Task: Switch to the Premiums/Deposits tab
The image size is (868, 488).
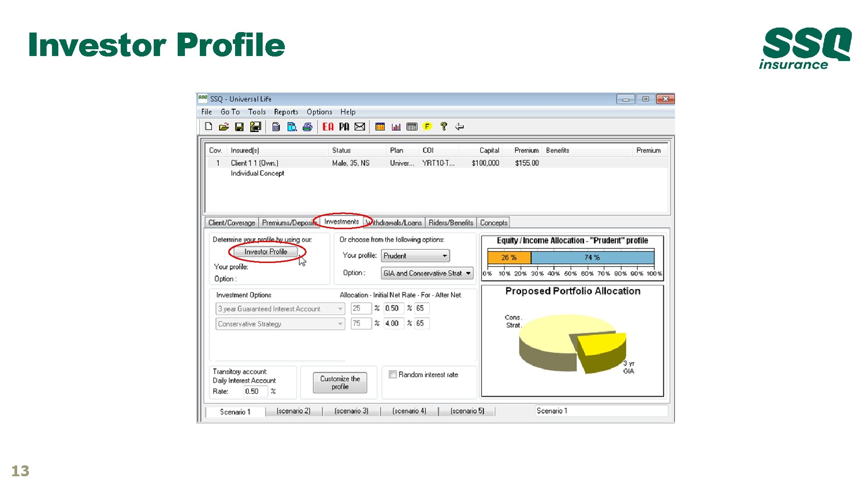Action: [x=289, y=223]
